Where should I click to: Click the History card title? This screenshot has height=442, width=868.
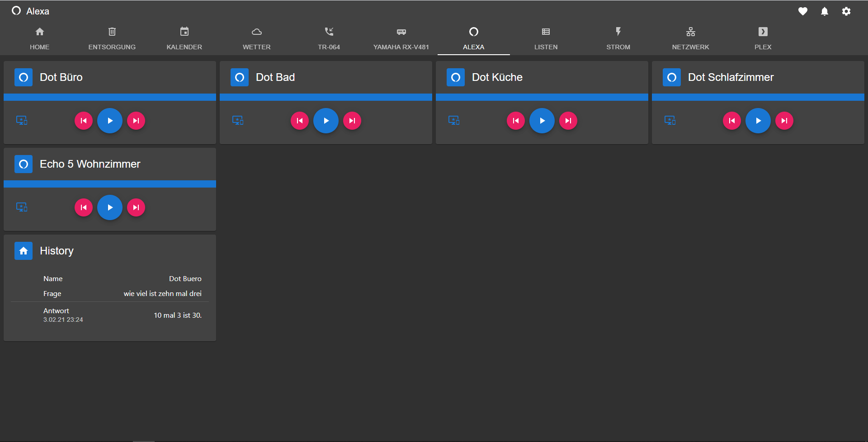coord(57,251)
